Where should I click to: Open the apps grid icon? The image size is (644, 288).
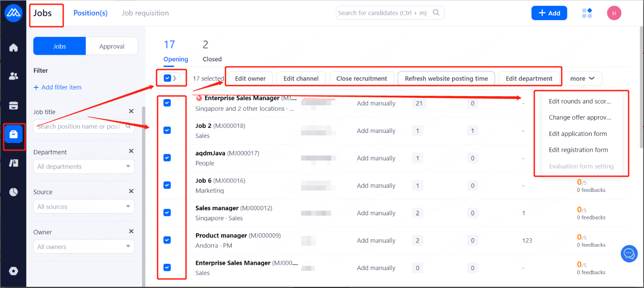[587, 13]
